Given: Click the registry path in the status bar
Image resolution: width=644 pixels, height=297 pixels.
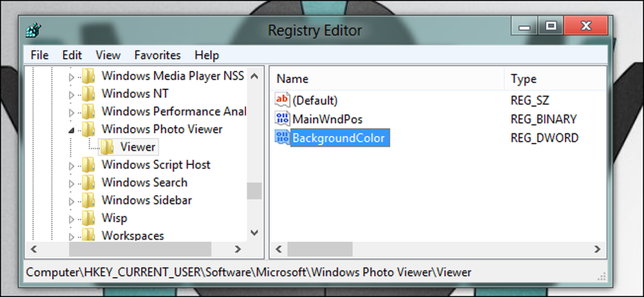Looking at the screenshot, I should (x=249, y=272).
